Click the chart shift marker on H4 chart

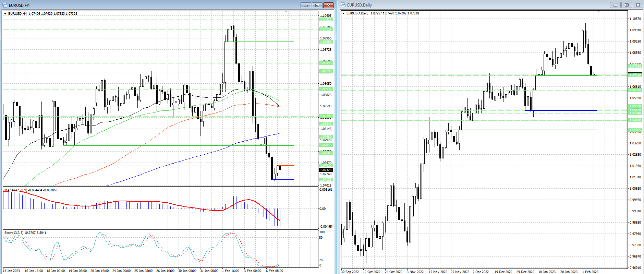click(x=286, y=12)
